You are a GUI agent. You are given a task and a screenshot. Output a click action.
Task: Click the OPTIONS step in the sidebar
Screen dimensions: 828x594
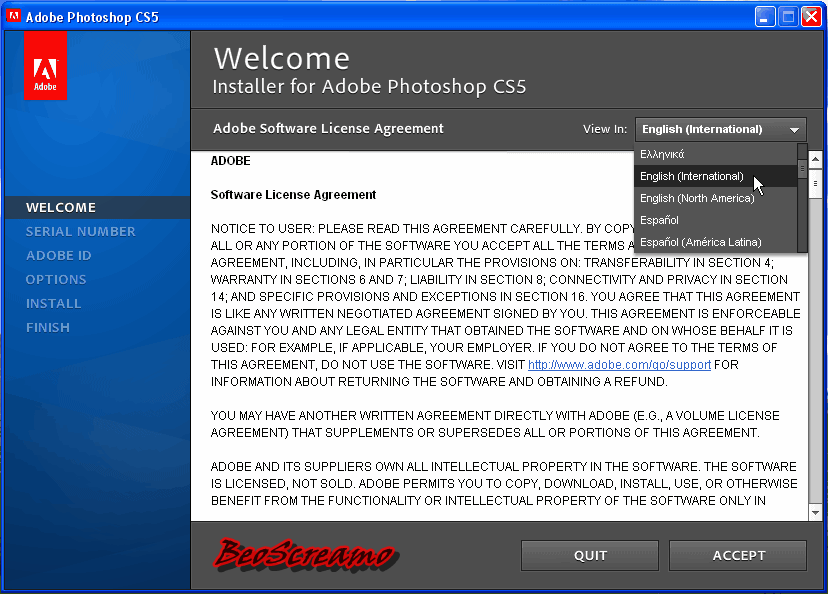(56, 280)
